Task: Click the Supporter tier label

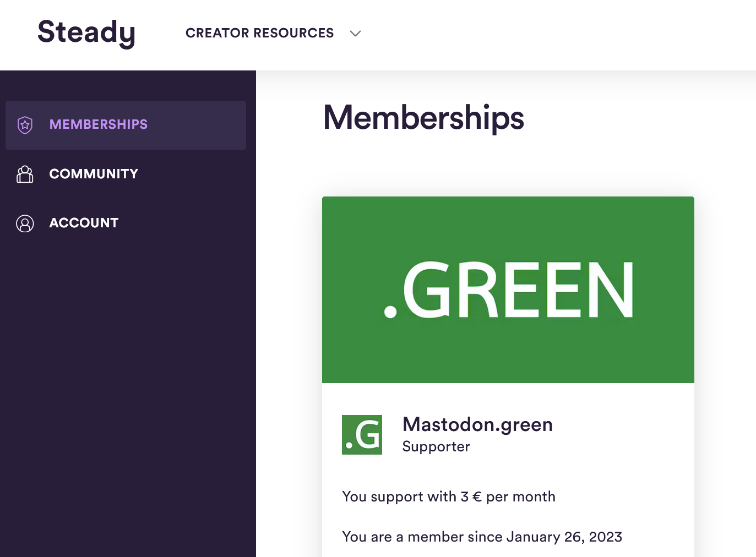Action: click(436, 446)
